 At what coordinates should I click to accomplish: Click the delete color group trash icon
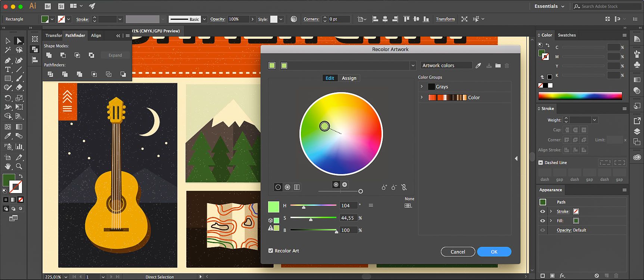507,66
